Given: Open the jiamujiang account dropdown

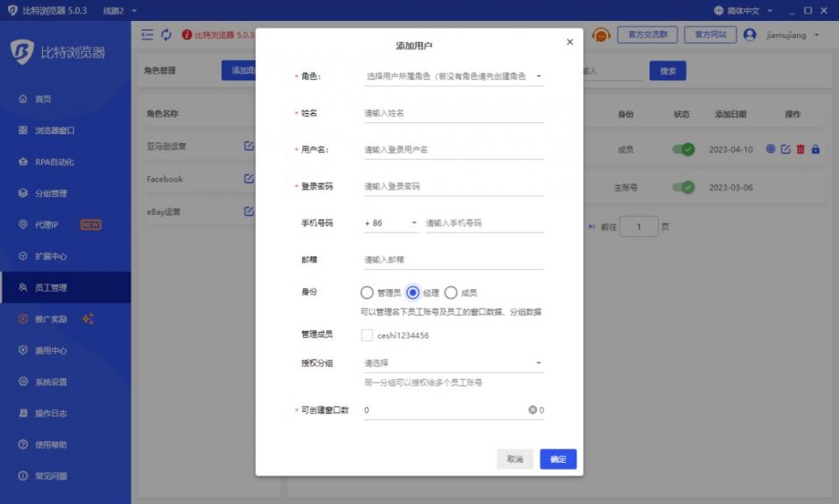Looking at the screenshot, I should (793, 35).
